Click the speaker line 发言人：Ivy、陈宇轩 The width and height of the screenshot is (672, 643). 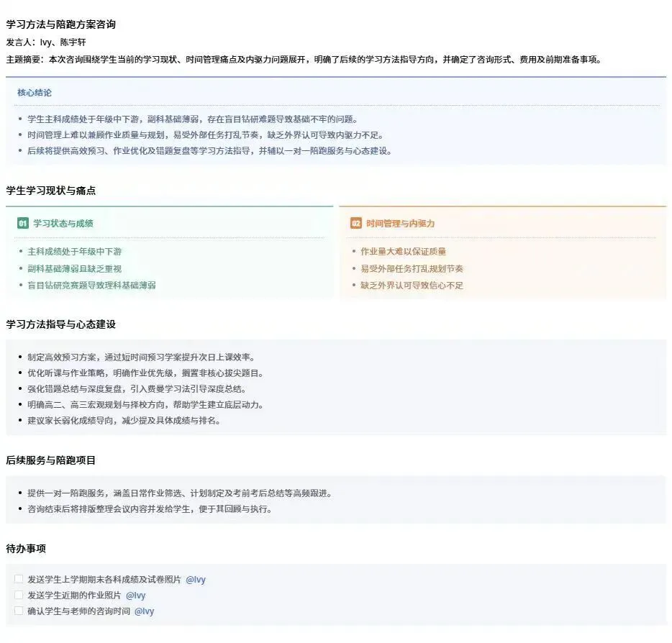coord(46,42)
